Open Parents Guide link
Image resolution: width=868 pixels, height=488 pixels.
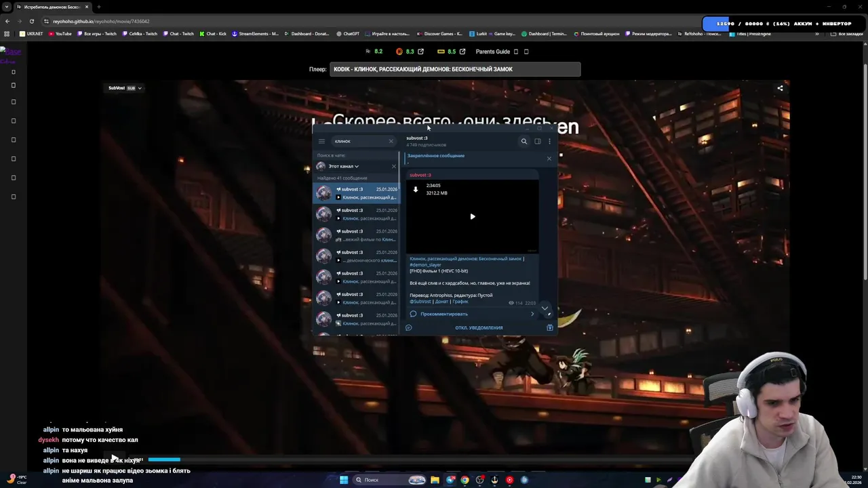pyautogui.click(x=492, y=52)
